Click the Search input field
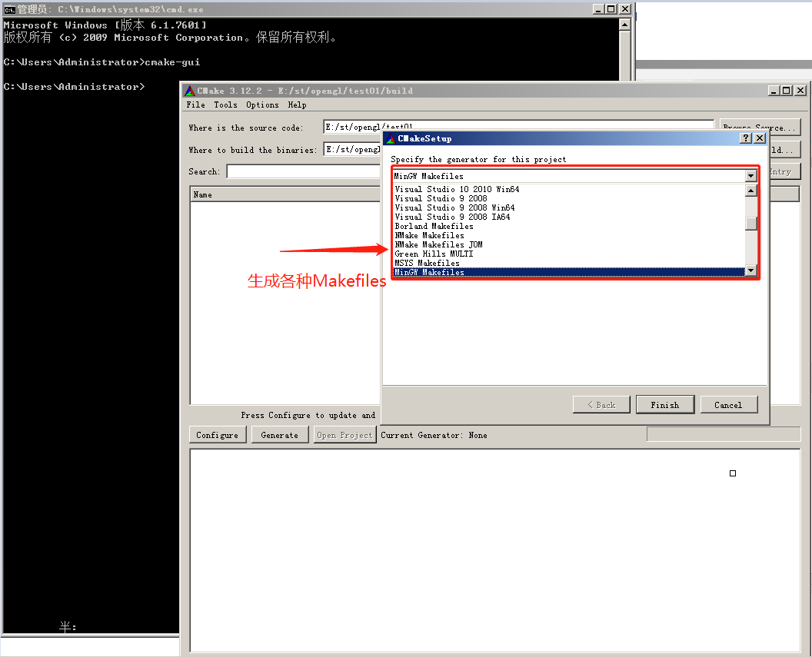812x657 pixels. coord(304,171)
